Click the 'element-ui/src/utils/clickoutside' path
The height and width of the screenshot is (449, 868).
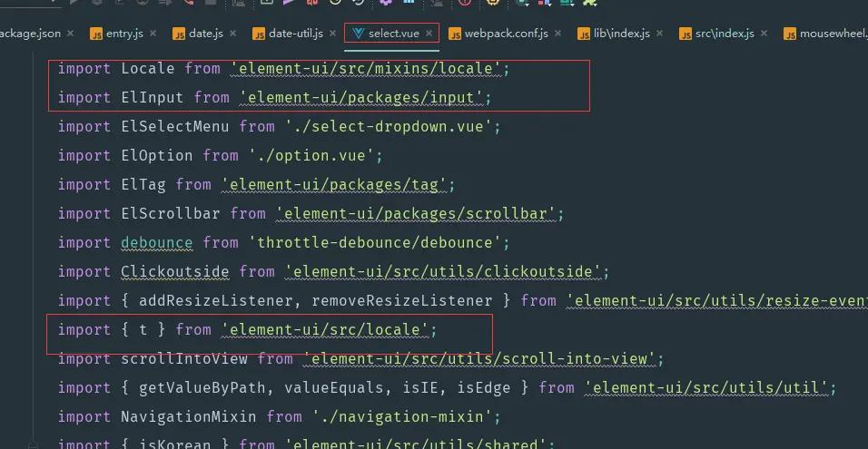pos(442,272)
